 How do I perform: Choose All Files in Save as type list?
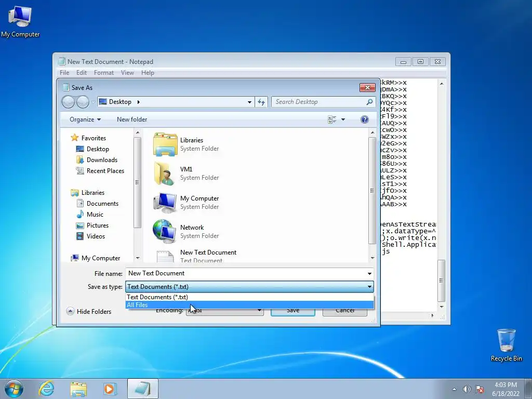(x=249, y=304)
